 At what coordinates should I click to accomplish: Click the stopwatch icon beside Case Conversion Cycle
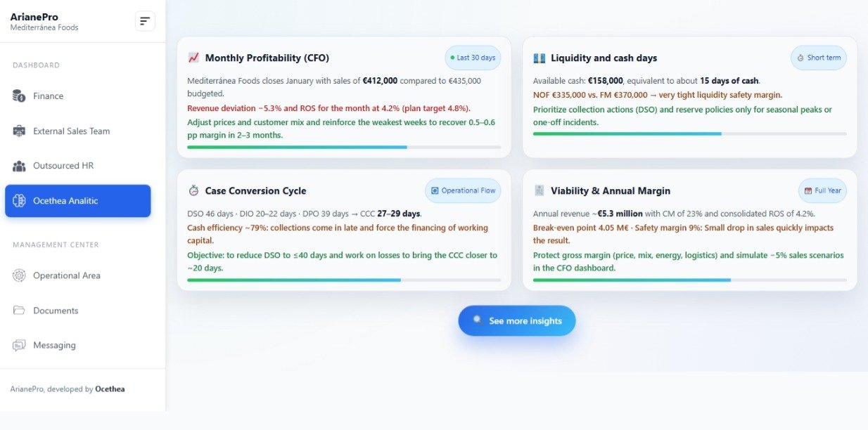coord(193,190)
